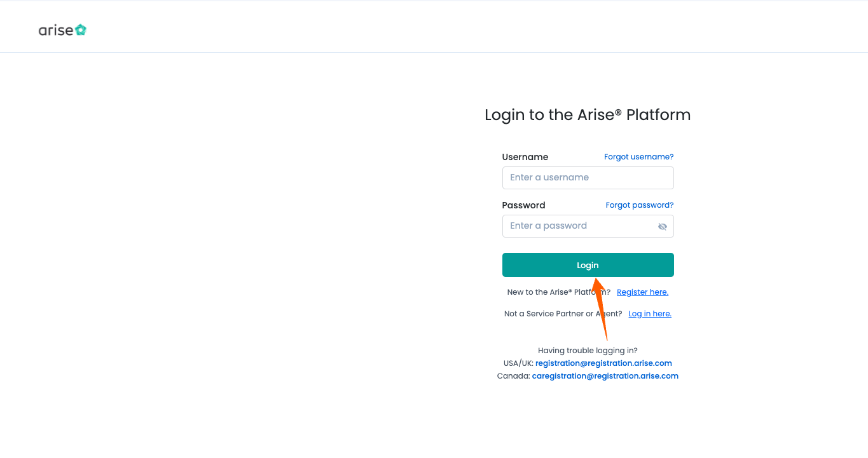Click the Arise logo in header
This screenshot has height=458, width=868.
(x=62, y=30)
